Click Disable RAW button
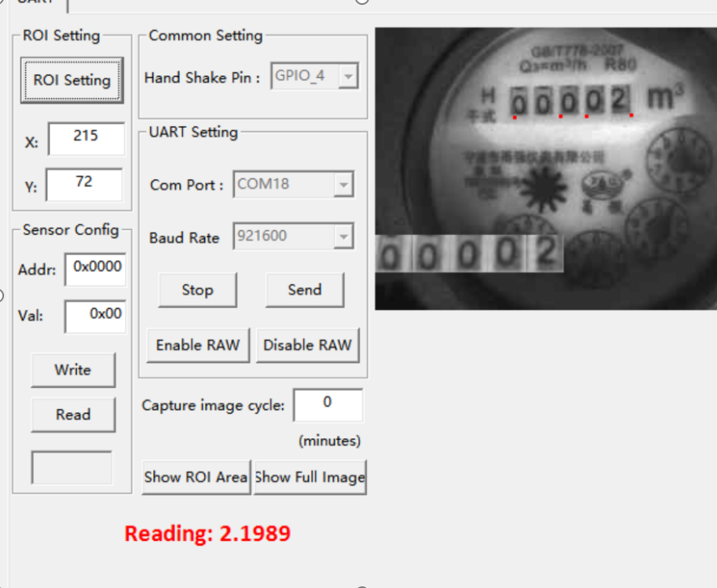The image size is (717, 588). pos(308,345)
